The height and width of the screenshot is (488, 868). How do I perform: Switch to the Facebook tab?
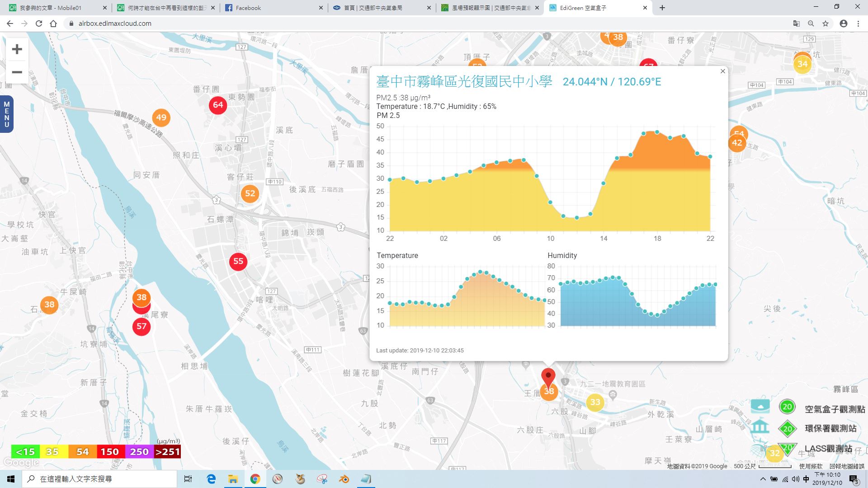point(274,8)
